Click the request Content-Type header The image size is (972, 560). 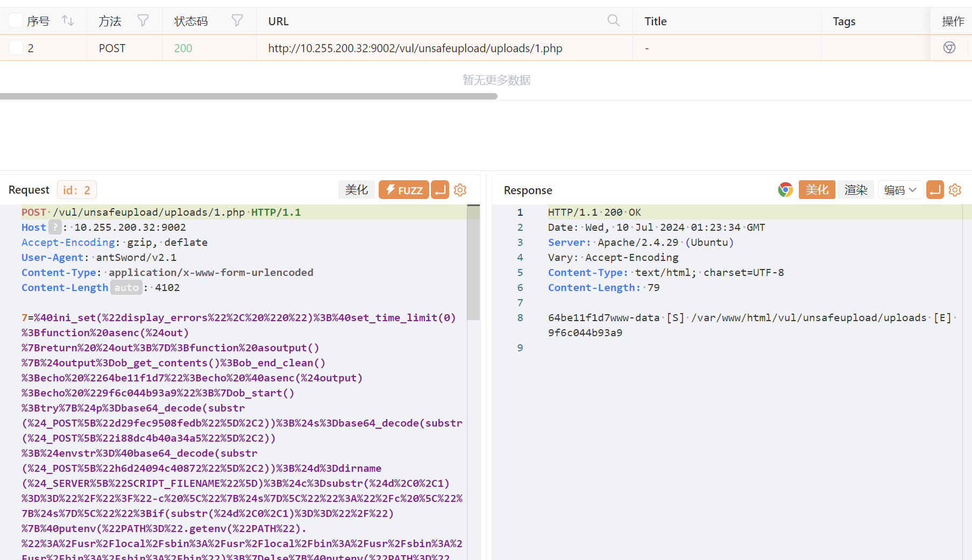[167, 272]
